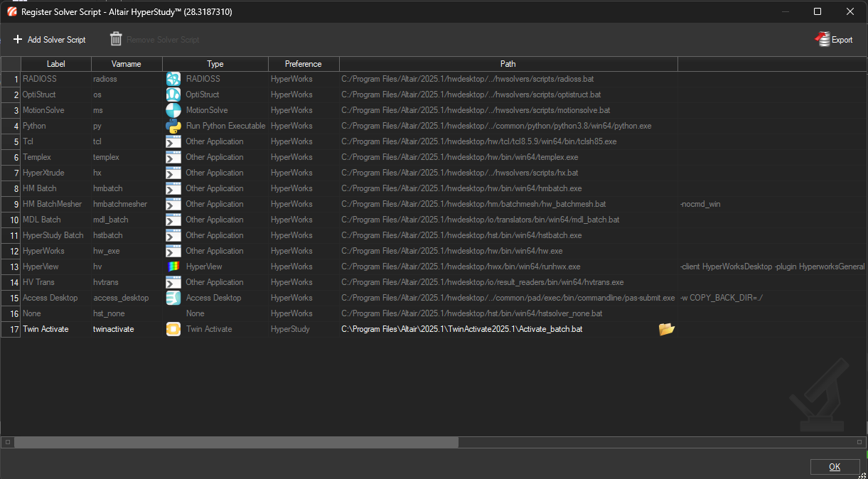Click the Twin Activate type cell text
868x479 pixels.
pyautogui.click(x=209, y=329)
